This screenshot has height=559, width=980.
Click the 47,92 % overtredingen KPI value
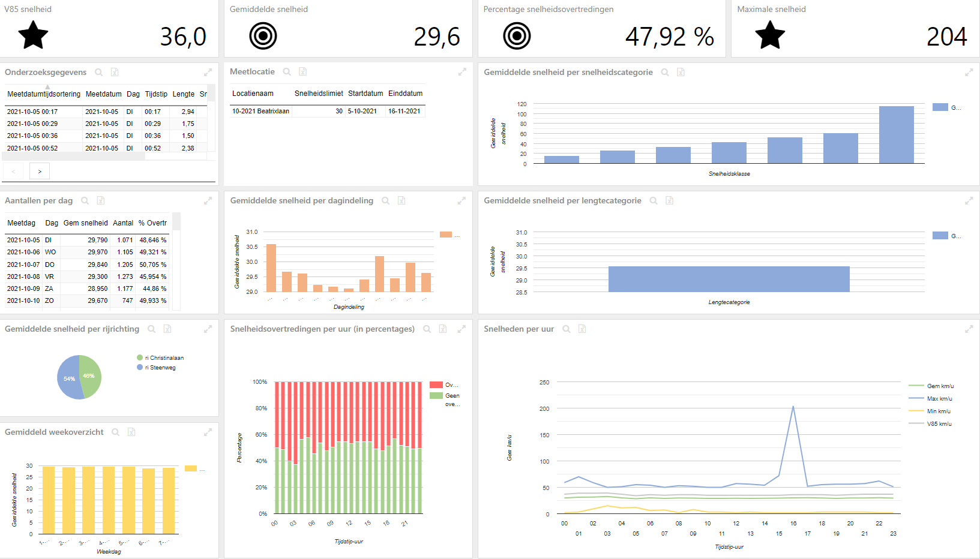[x=669, y=37]
